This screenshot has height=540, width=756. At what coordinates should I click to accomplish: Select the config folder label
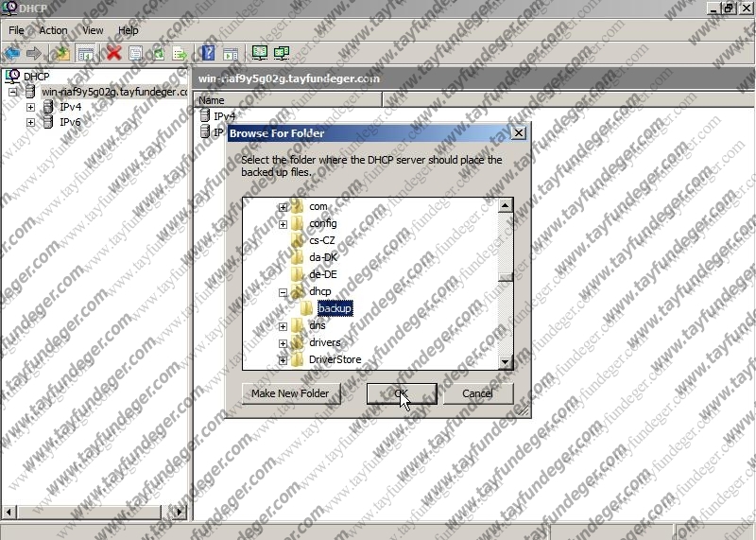(x=323, y=223)
